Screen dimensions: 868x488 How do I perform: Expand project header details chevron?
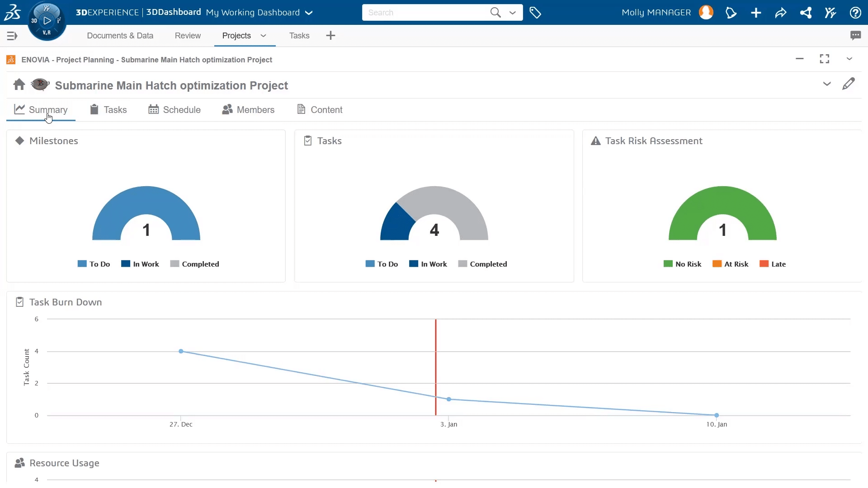point(827,84)
